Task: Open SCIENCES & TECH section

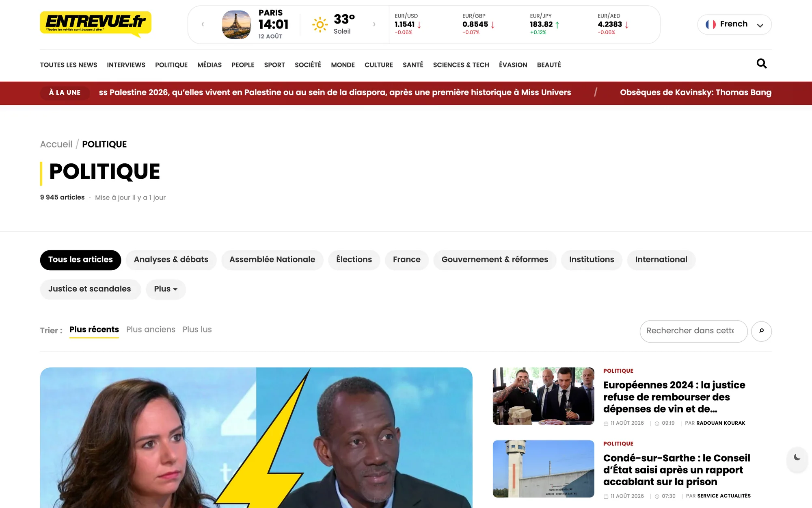Action: (461, 65)
